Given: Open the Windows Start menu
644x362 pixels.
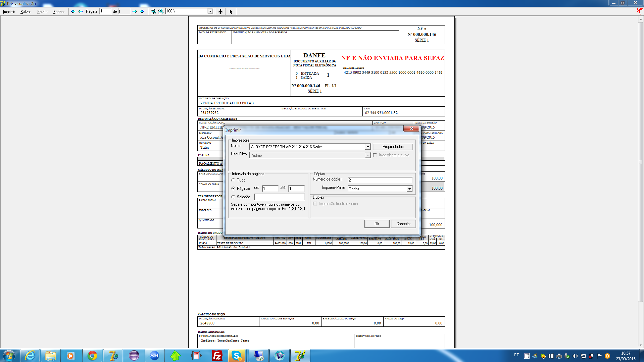Looking at the screenshot, I should 9,356.
